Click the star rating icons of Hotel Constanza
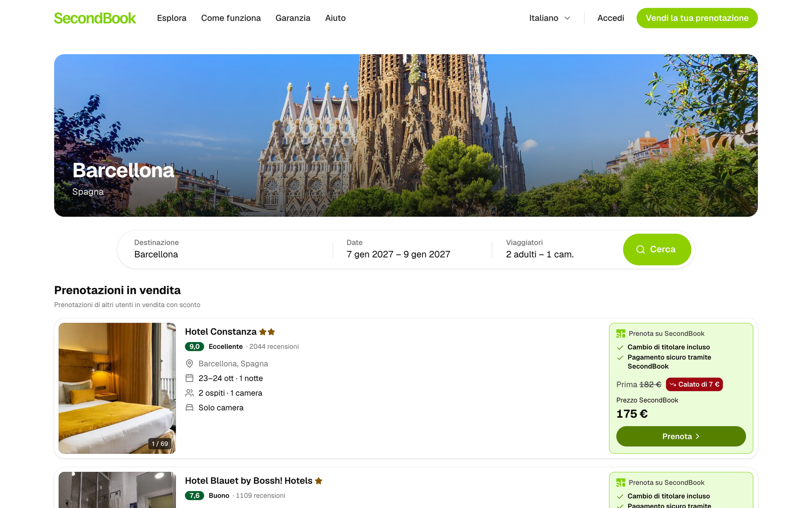This screenshot has height=508, width=812. [x=267, y=332]
